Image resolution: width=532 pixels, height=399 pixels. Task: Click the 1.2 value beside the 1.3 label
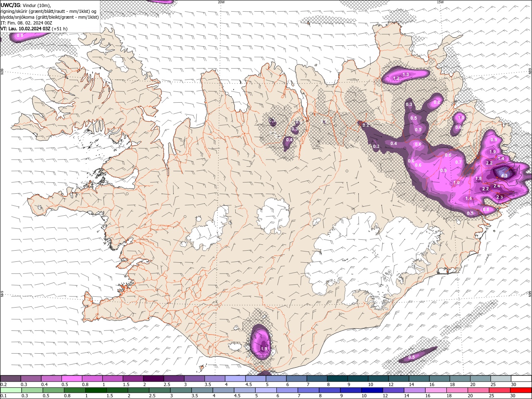click(396, 78)
